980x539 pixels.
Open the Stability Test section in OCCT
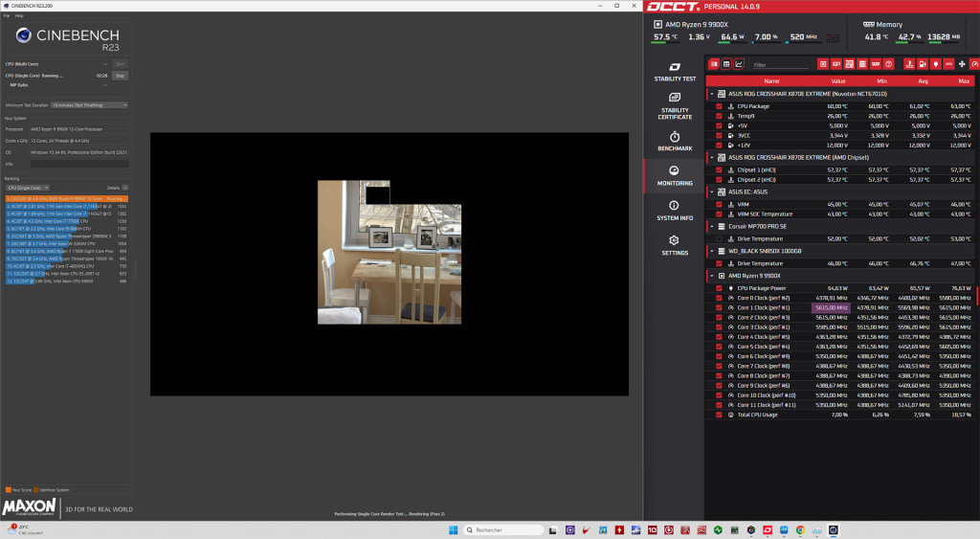(675, 72)
